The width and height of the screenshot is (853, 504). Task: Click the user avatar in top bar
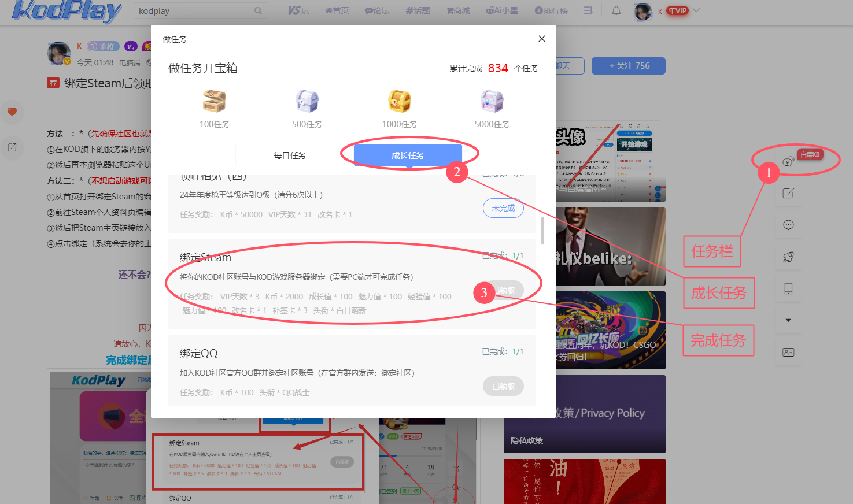pos(643,11)
